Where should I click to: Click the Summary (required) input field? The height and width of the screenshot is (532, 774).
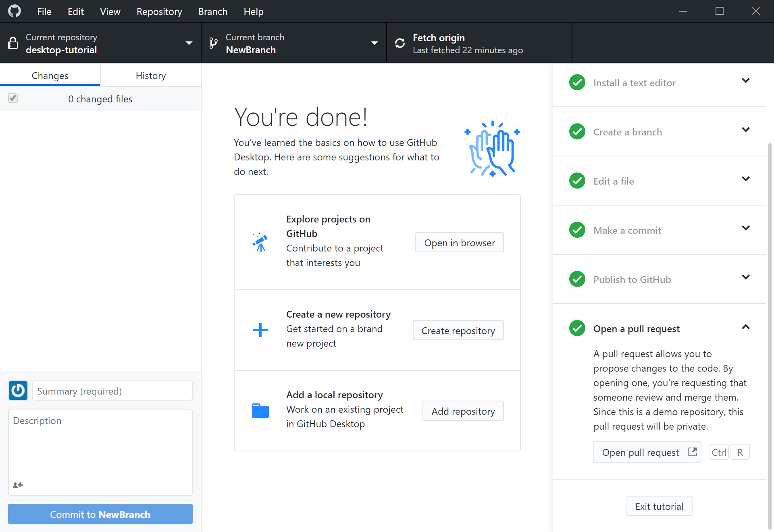click(112, 391)
